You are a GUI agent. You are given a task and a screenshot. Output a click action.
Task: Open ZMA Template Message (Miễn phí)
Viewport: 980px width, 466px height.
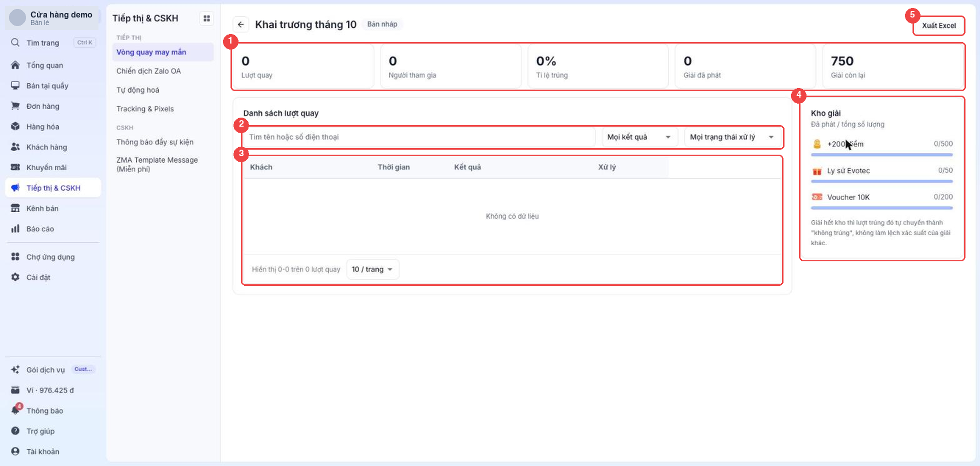coord(162,165)
